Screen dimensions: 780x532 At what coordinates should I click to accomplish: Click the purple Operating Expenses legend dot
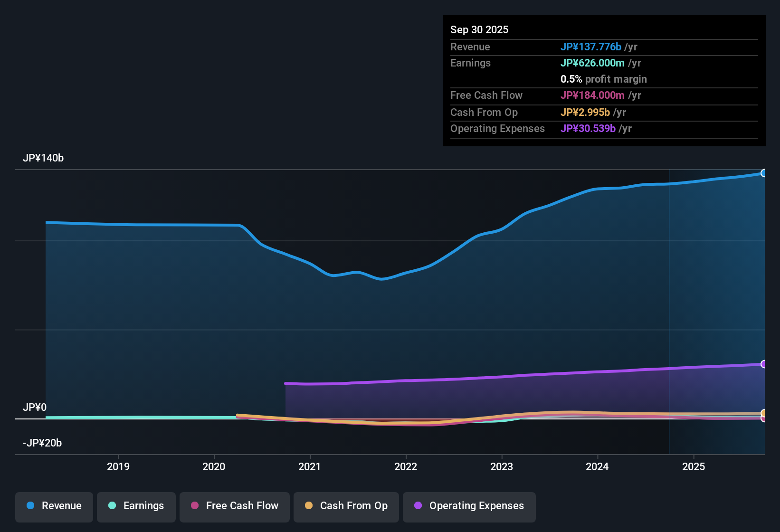point(418,506)
